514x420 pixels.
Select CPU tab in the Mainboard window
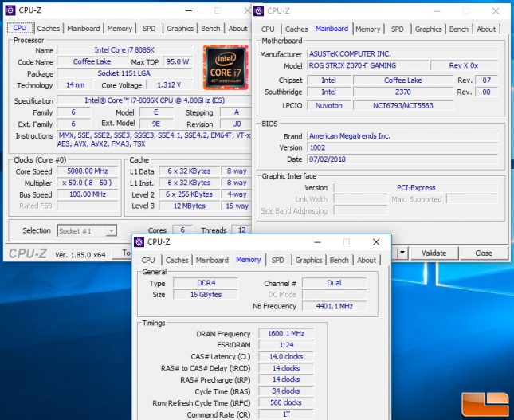pos(268,29)
